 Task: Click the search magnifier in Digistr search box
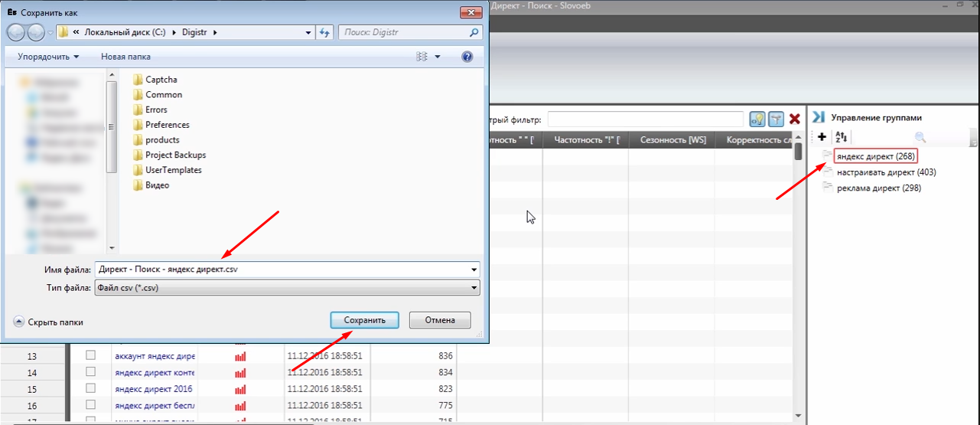(x=474, y=33)
